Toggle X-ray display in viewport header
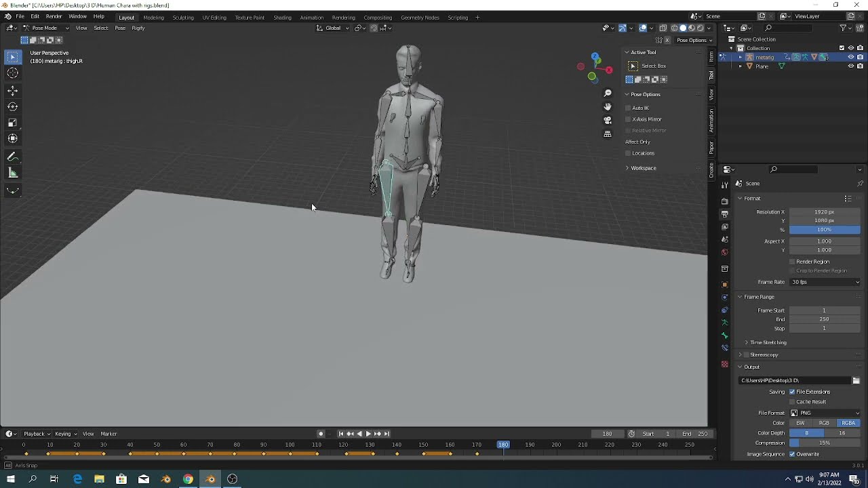The image size is (868, 488). pyautogui.click(x=663, y=28)
